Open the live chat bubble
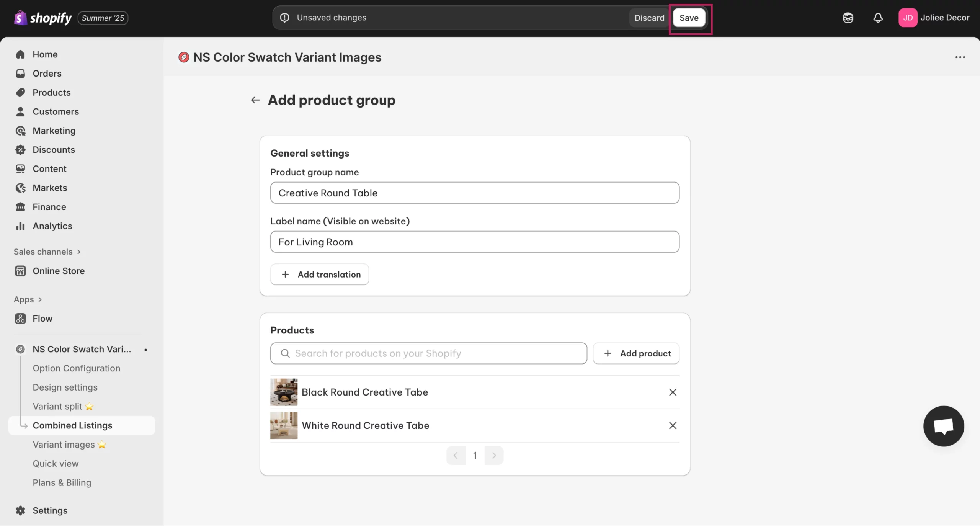The image size is (980, 528). [943, 426]
